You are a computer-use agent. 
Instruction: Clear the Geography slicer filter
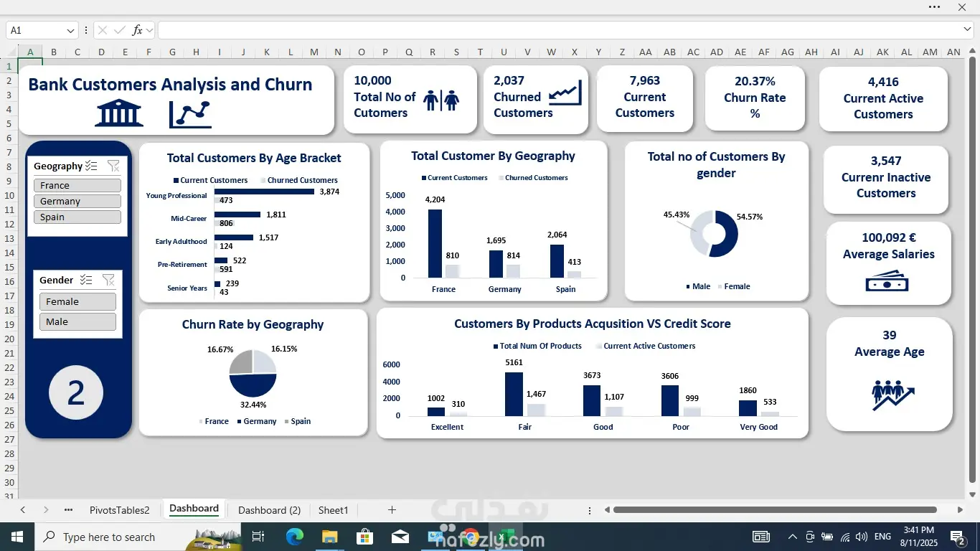113,166
